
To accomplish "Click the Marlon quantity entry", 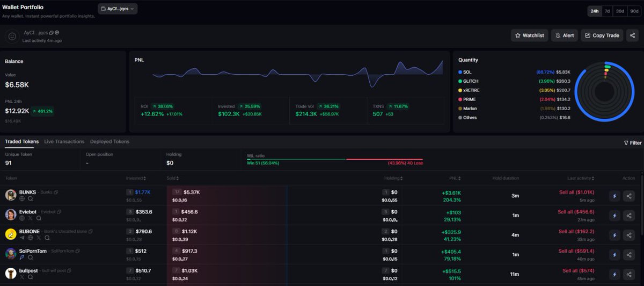I will [514, 108].
